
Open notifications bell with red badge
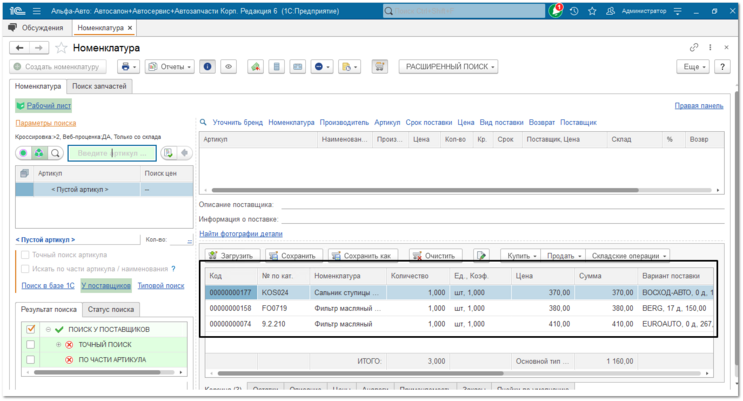[x=555, y=10]
